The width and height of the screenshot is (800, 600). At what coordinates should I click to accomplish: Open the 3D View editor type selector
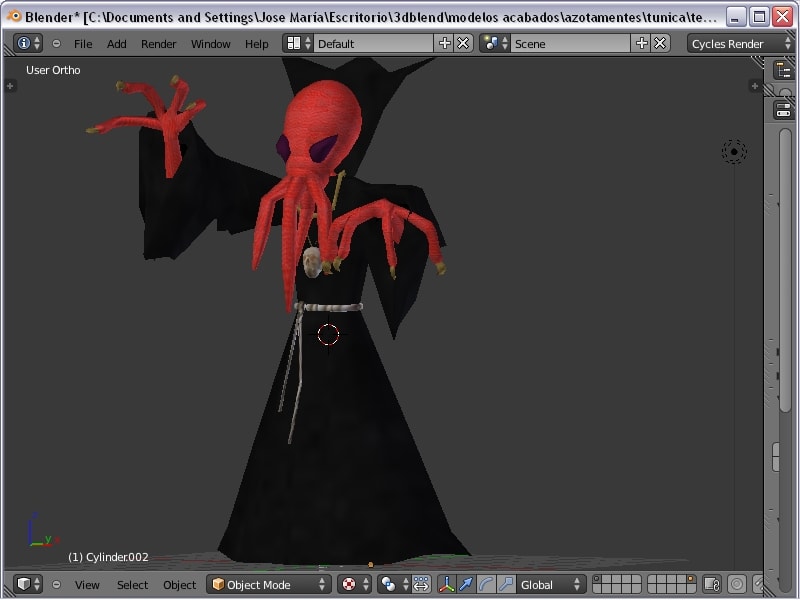28,584
